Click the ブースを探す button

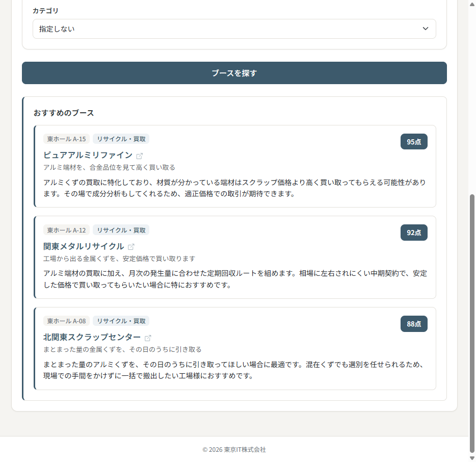point(234,73)
